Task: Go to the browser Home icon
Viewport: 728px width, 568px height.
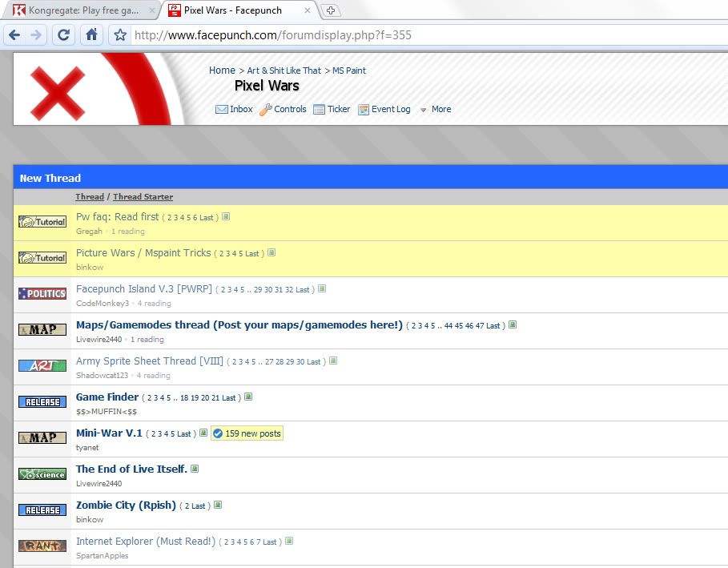Action: click(x=92, y=34)
